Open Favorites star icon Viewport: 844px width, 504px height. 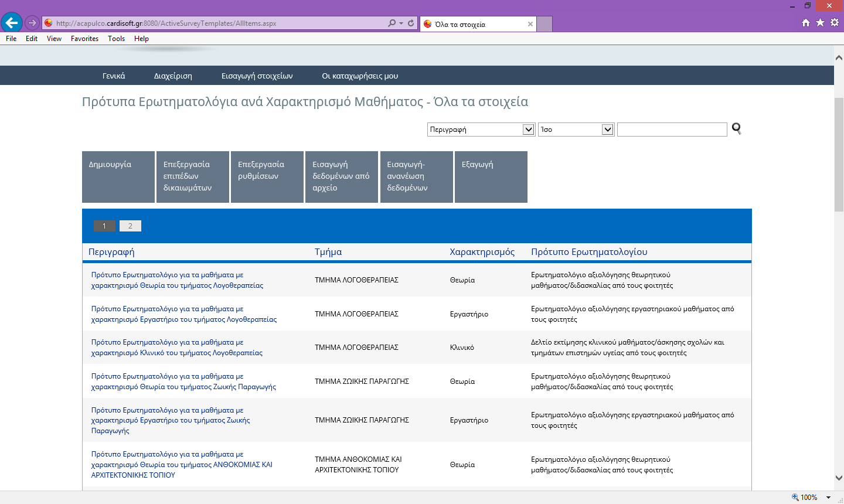(x=820, y=23)
